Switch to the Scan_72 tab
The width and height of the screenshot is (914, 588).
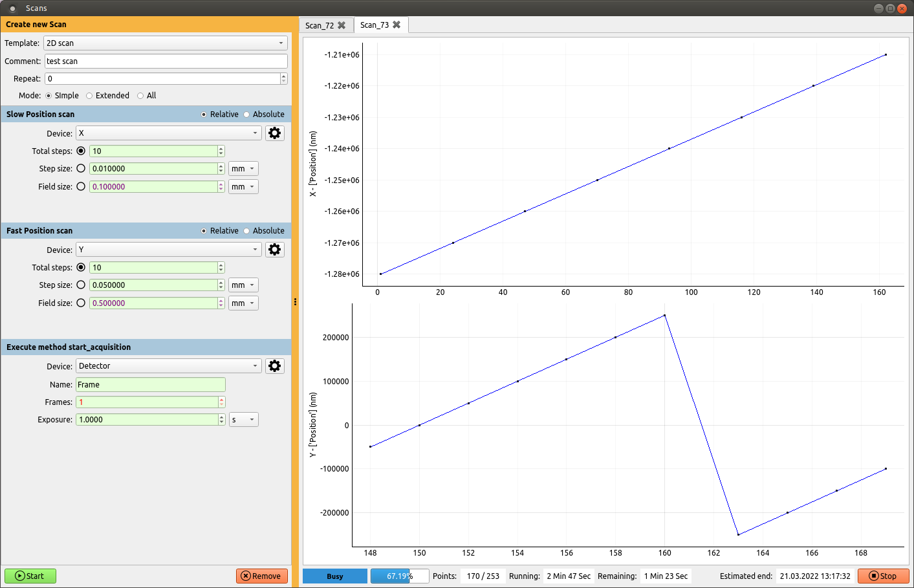pos(320,25)
